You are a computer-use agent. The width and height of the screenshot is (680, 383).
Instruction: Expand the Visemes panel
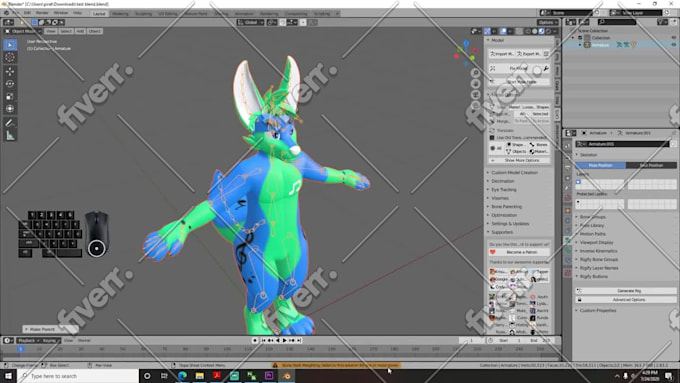pos(500,198)
